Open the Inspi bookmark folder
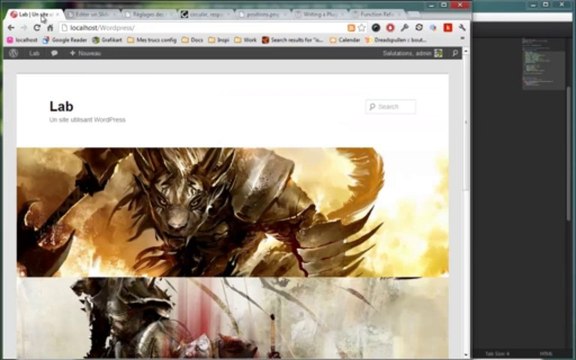Viewport: 576px width, 360px height. click(219, 40)
